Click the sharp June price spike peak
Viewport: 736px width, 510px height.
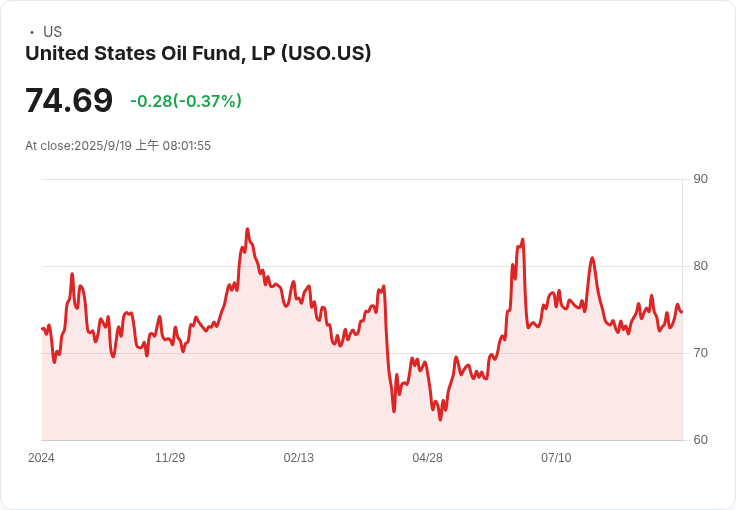coord(522,240)
